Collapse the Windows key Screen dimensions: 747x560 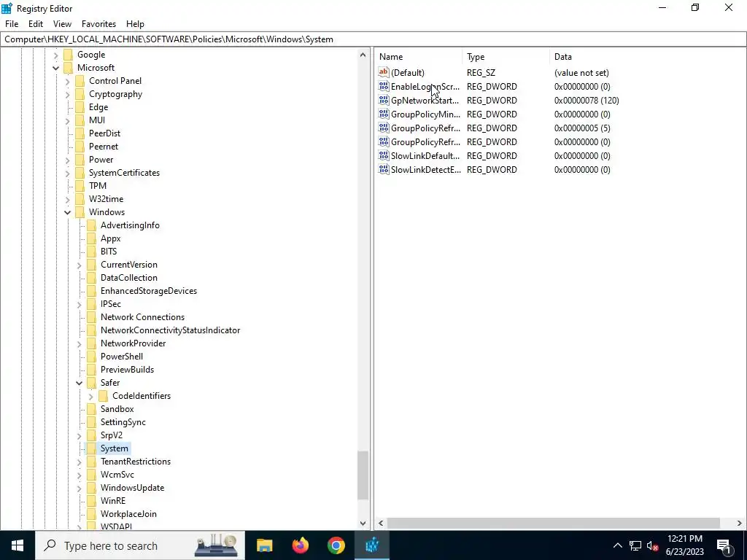[68, 212]
